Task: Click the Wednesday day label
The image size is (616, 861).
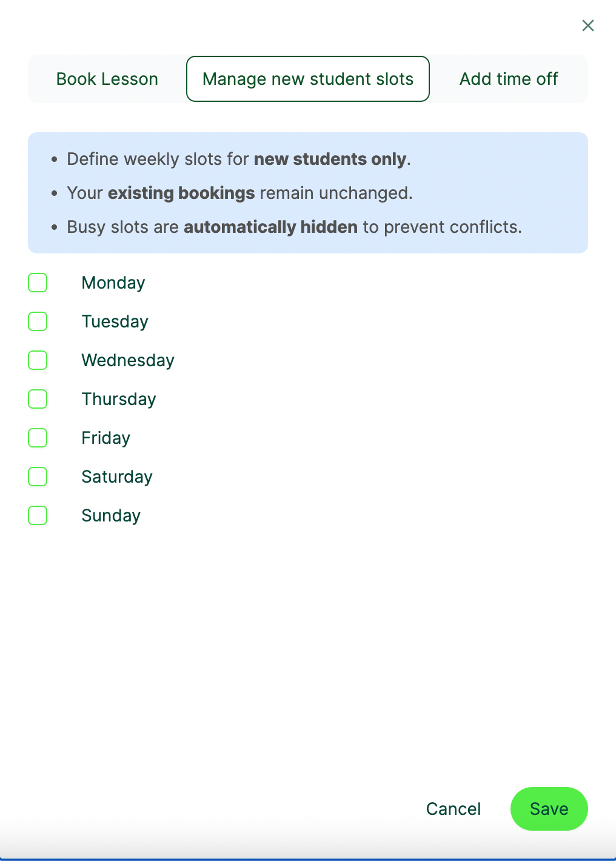Action: click(x=128, y=361)
